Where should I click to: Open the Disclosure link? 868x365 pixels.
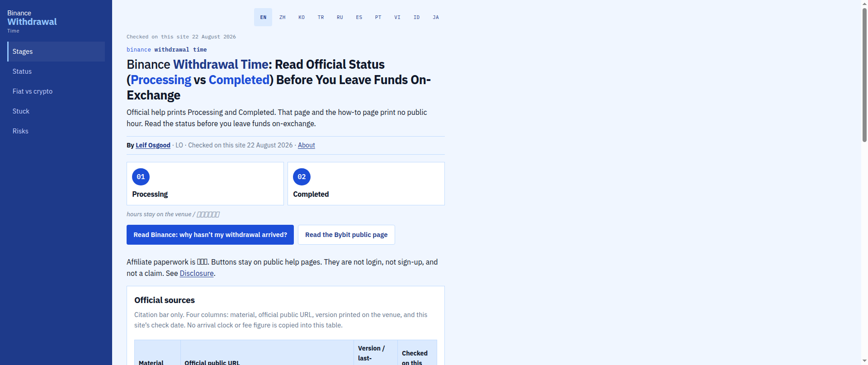pos(197,273)
